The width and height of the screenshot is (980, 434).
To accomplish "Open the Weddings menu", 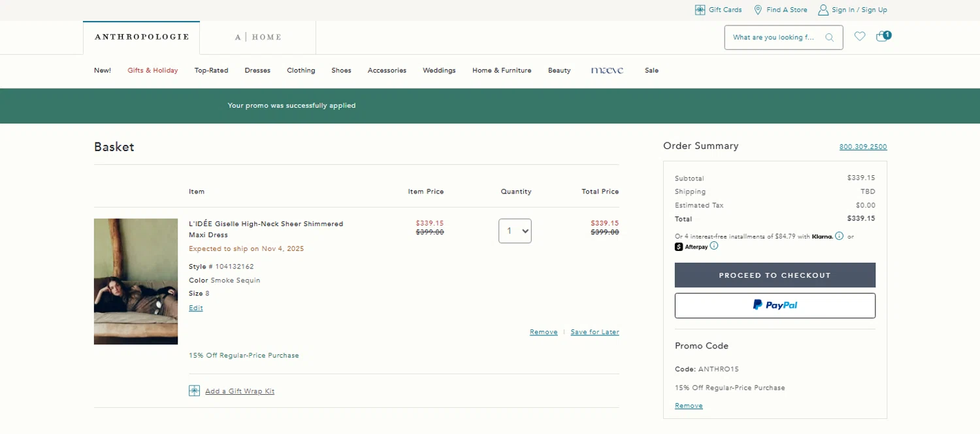I will (x=439, y=71).
